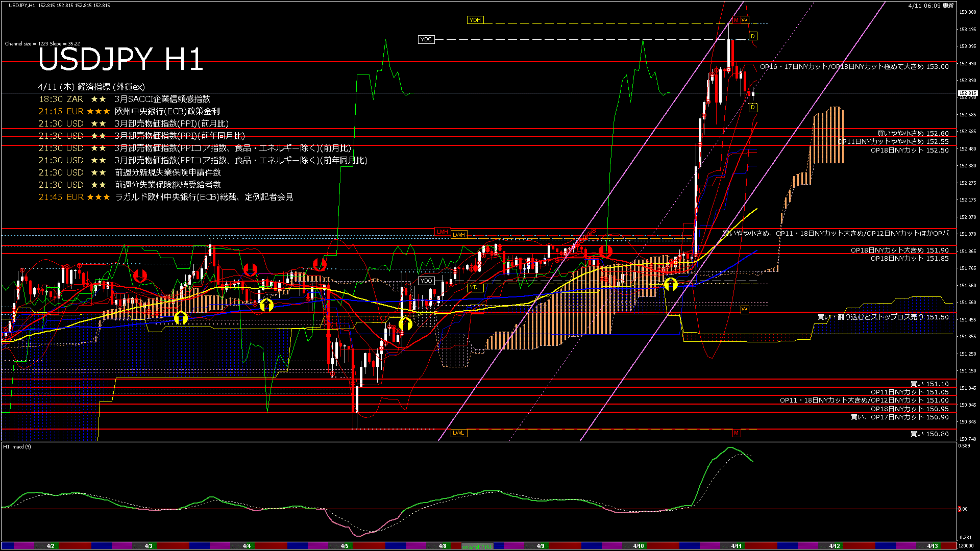Click the orange W marker beside YDH line

(745, 20)
